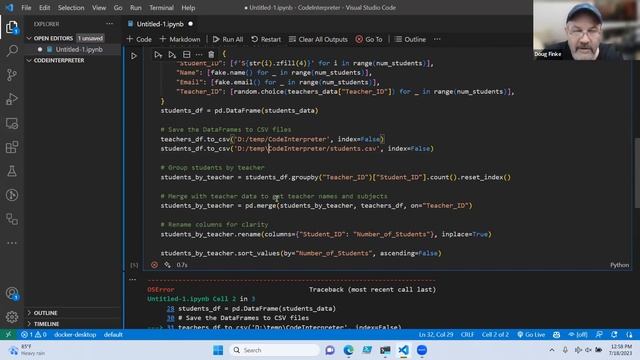This screenshot has width=640, height=360.
Task: Open the Accounts menu in activity bar
Action: tap(12, 293)
